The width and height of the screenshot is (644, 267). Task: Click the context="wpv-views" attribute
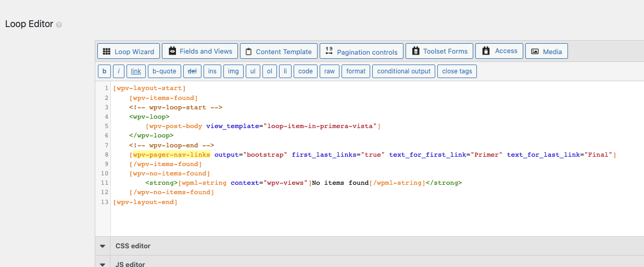(x=269, y=183)
